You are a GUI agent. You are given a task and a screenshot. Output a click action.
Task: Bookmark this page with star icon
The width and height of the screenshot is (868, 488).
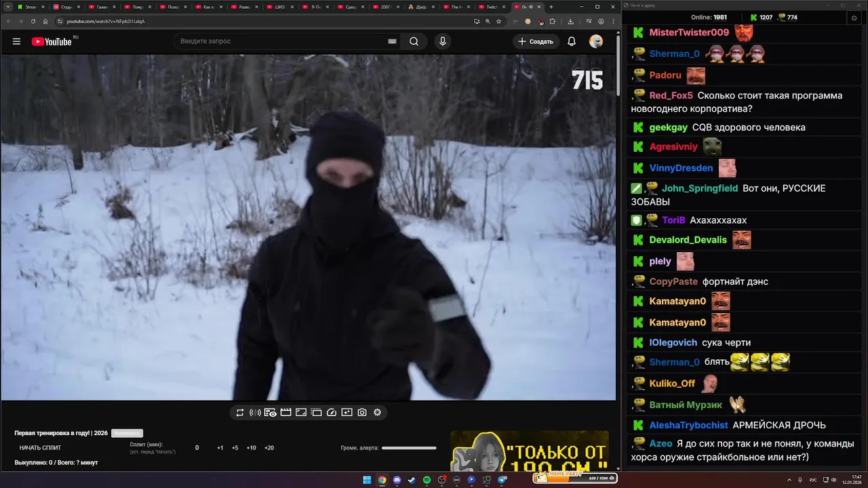(498, 21)
